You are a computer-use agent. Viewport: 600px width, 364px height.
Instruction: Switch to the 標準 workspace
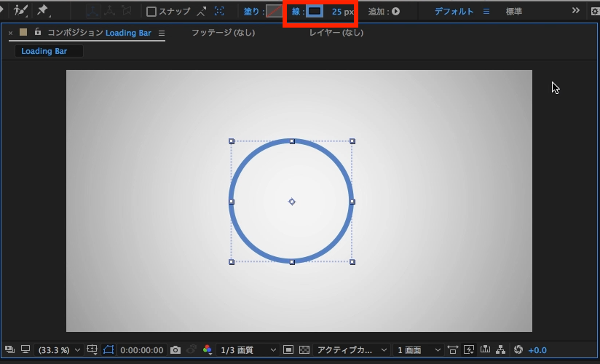(514, 12)
